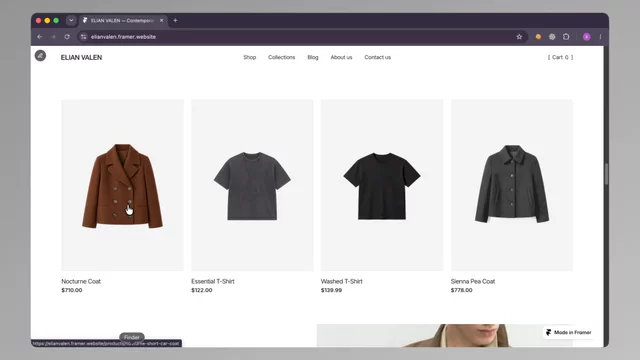Go back with the browser back arrow

click(x=40, y=37)
